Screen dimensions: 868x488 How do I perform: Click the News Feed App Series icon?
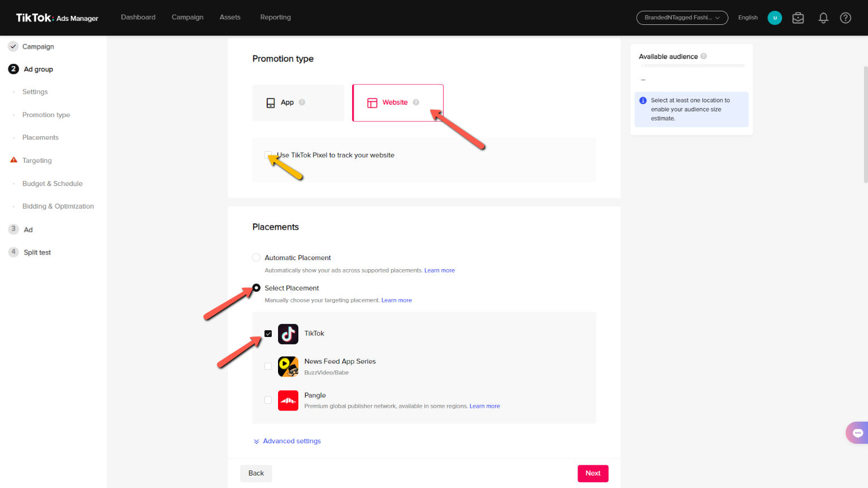pyautogui.click(x=288, y=366)
